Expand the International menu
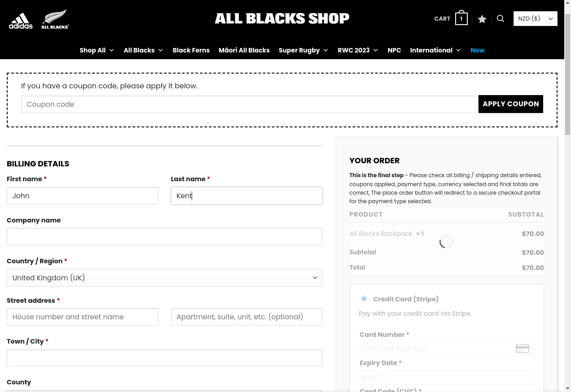 pyautogui.click(x=435, y=50)
